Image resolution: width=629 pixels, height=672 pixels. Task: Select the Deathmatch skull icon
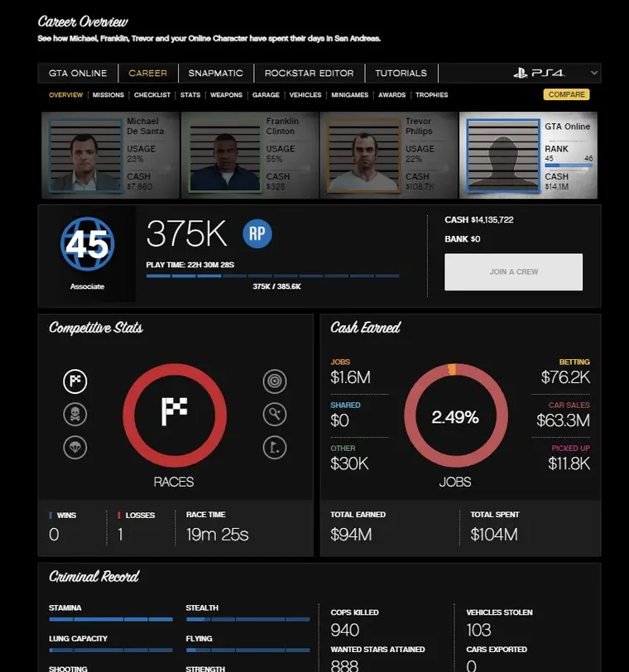click(75, 415)
